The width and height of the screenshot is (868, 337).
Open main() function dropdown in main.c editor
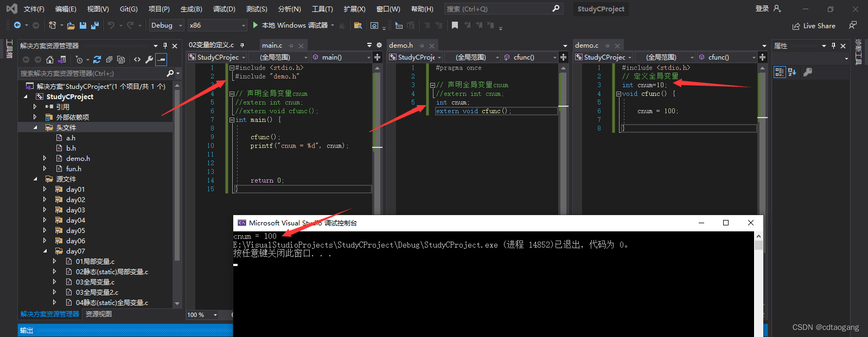341,57
